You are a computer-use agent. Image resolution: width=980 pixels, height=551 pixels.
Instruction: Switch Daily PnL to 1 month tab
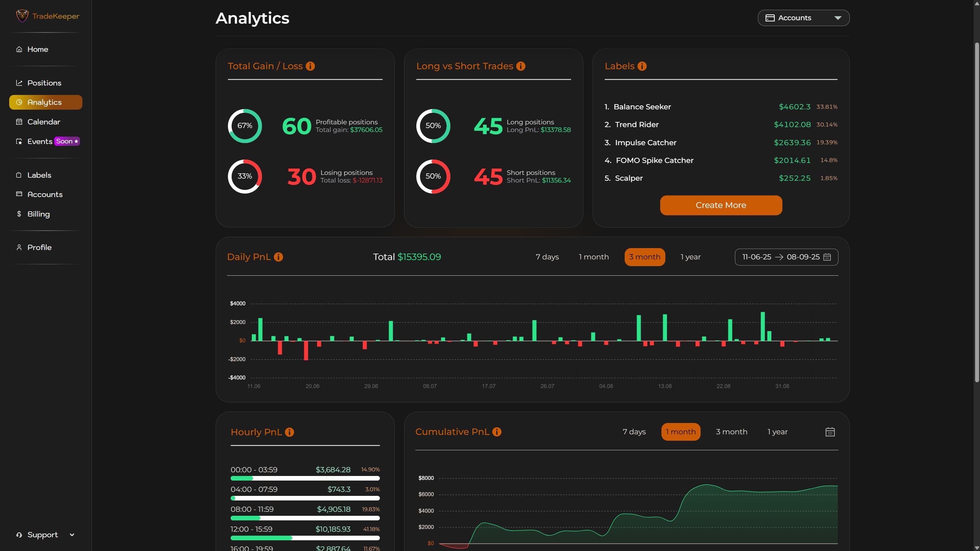(x=593, y=257)
